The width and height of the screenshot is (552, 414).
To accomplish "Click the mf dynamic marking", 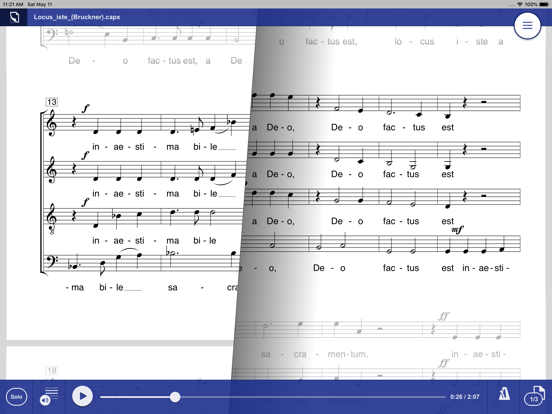I will tap(457, 230).
